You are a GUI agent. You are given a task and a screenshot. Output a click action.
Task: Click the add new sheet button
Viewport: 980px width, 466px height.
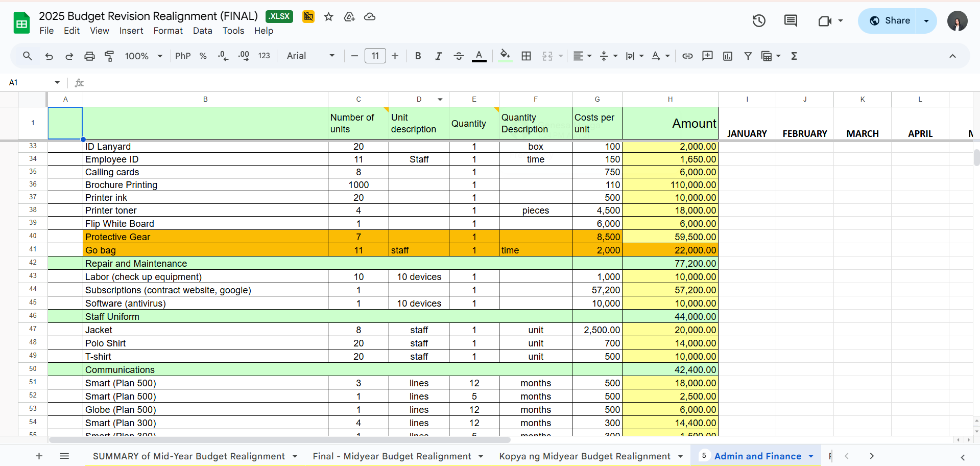[x=39, y=456]
